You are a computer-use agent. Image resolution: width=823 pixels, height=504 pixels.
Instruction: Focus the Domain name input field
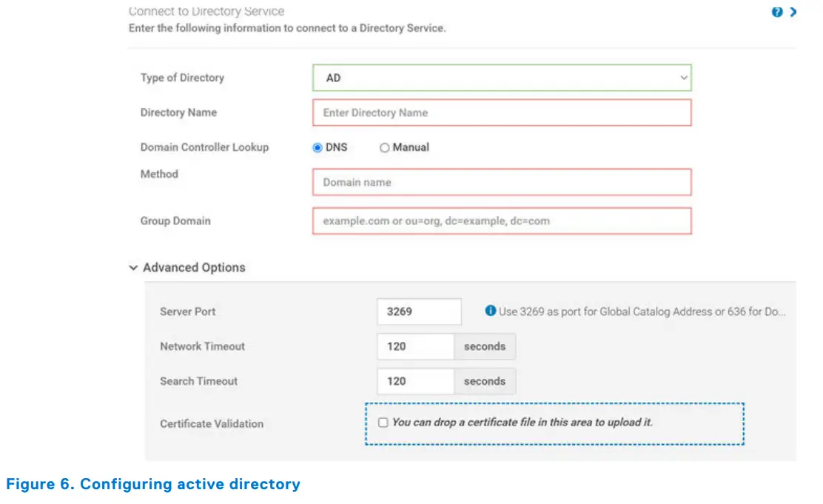click(x=502, y=182)
